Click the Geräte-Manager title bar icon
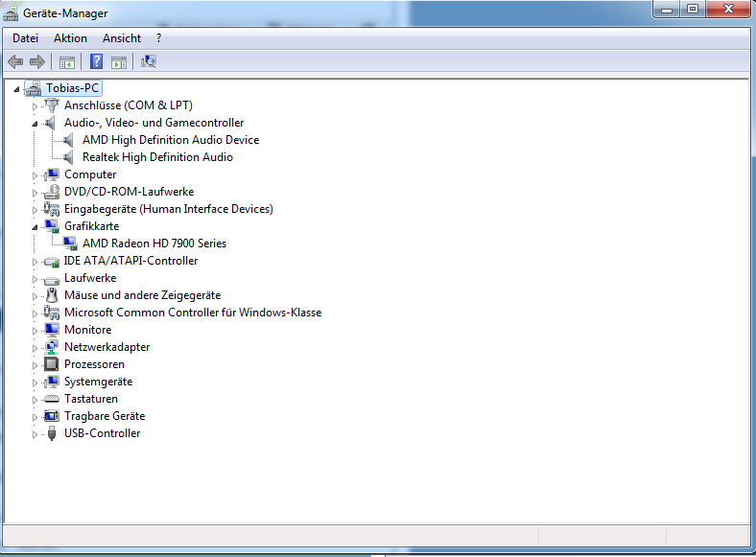 [11, 13]
